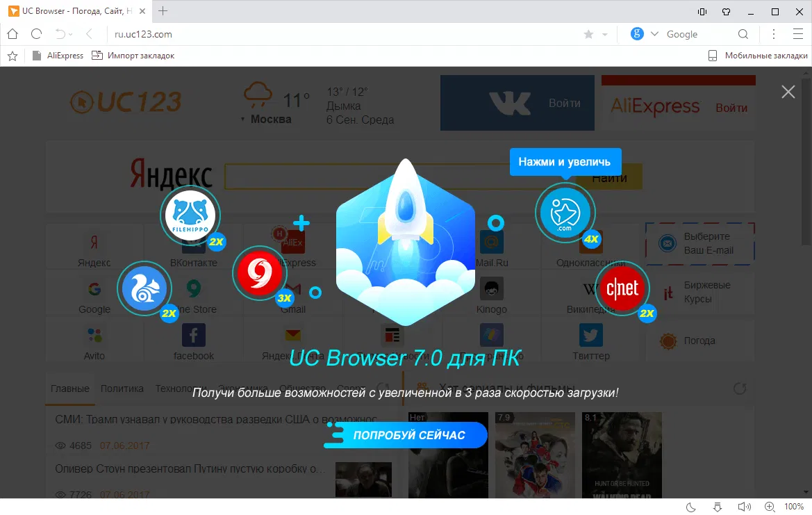The image size is (812, 515).
Task: Open dropdown arrow beside the bookmark star
Action: 604,35
